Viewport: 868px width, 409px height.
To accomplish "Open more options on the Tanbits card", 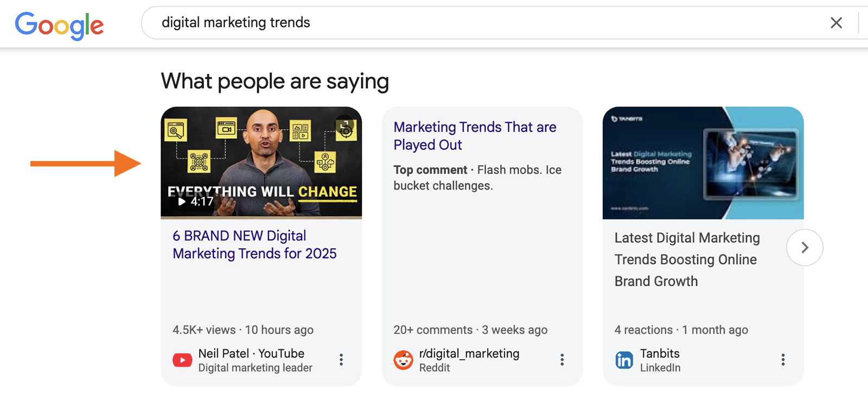I will pos(783,360).
